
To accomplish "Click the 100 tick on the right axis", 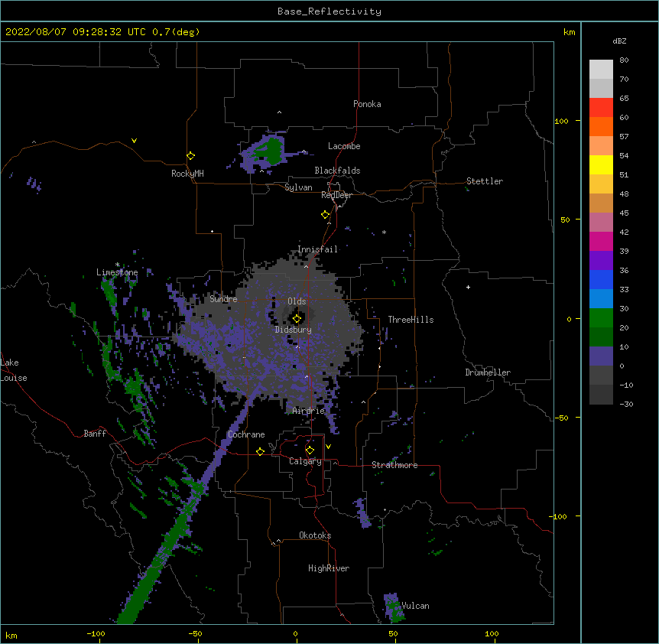I will (x=561, y=121).
